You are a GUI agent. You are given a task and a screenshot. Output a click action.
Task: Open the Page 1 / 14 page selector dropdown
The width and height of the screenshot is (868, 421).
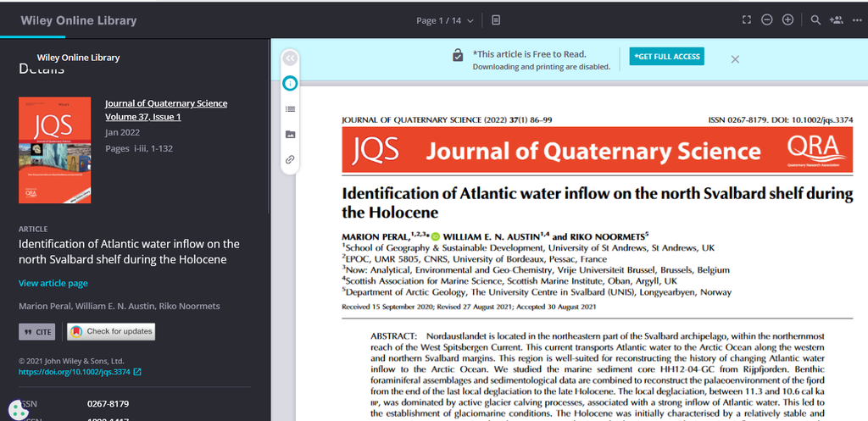tap(445, 20)
